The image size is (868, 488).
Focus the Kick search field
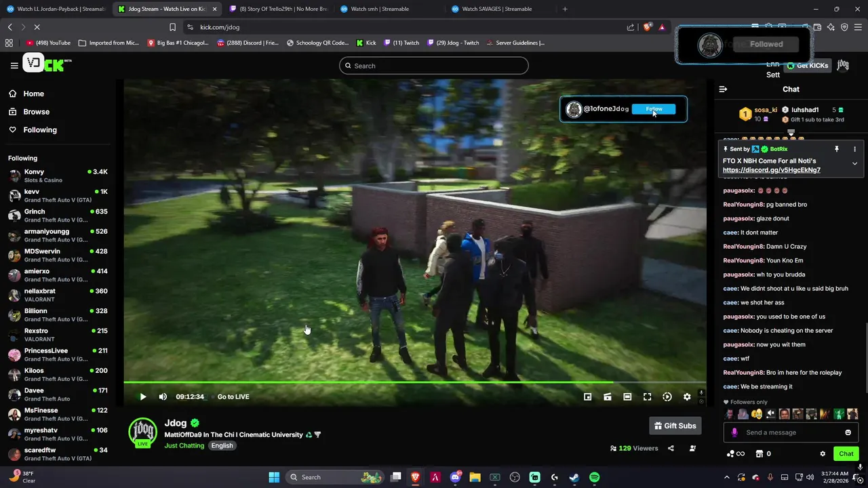click(x=434, y=66)
